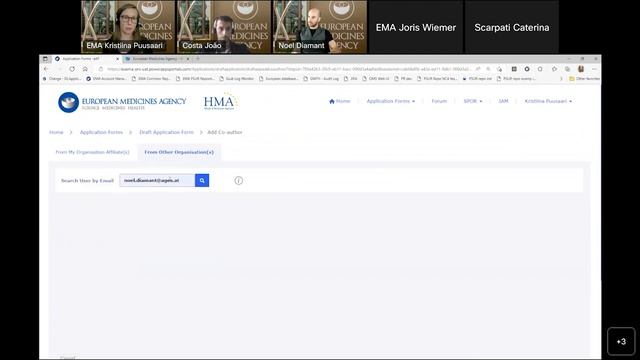The image size is (640, 360).
Task: Click EMA Joris Wiemer participant tile
Action: pos(416,27)
